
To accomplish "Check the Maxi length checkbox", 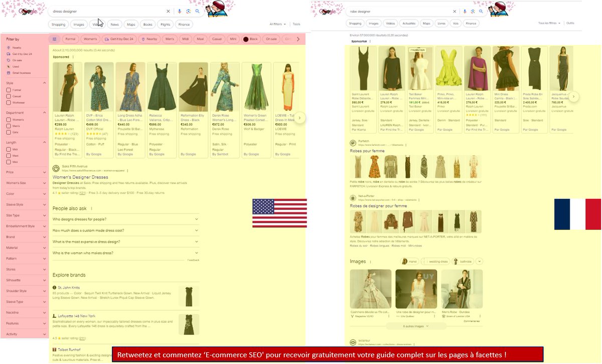I will click(9, 156).
